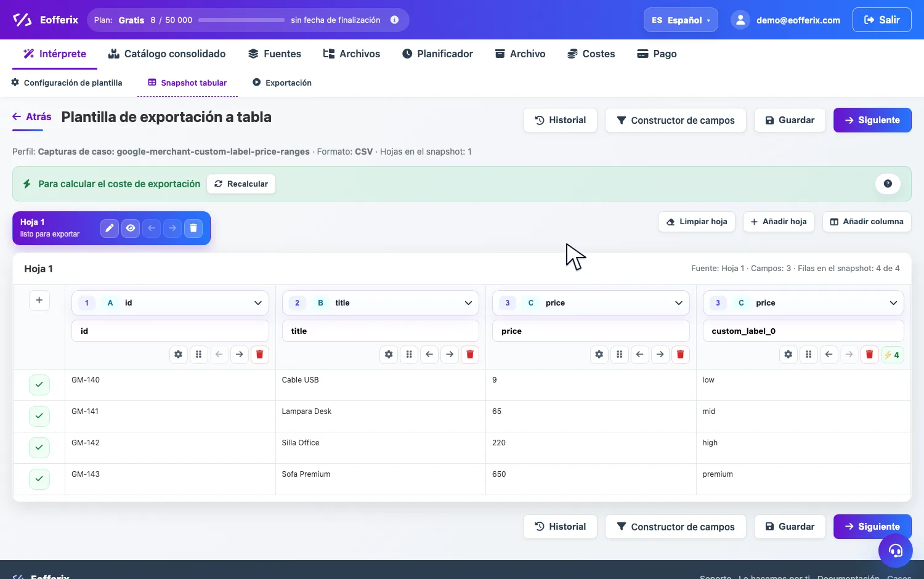Click Añadir columna button

(867, 222)
